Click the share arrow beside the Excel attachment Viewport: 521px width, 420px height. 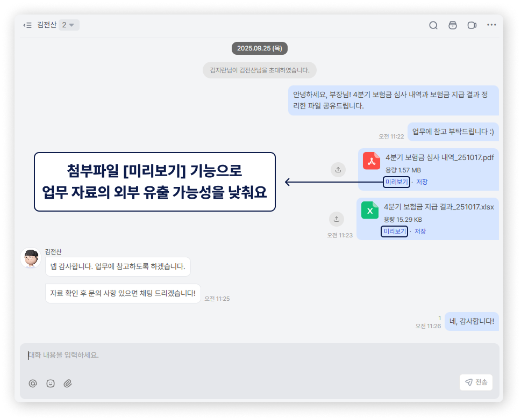(x=337, y=219)
